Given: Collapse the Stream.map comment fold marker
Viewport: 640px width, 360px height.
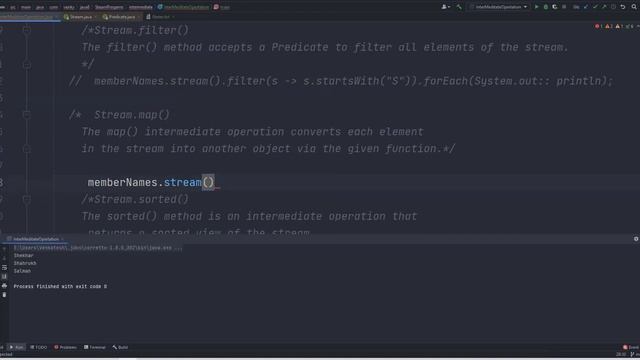Looking at the screenshot, I should point(27,115).
